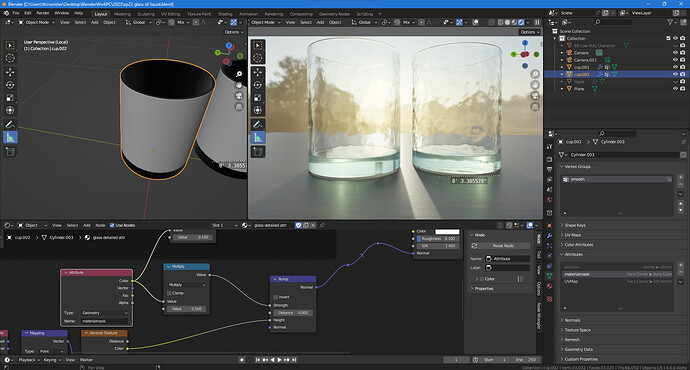
Task: Switch to the Shading workspace tab
Action: click(x=225, y=14)
